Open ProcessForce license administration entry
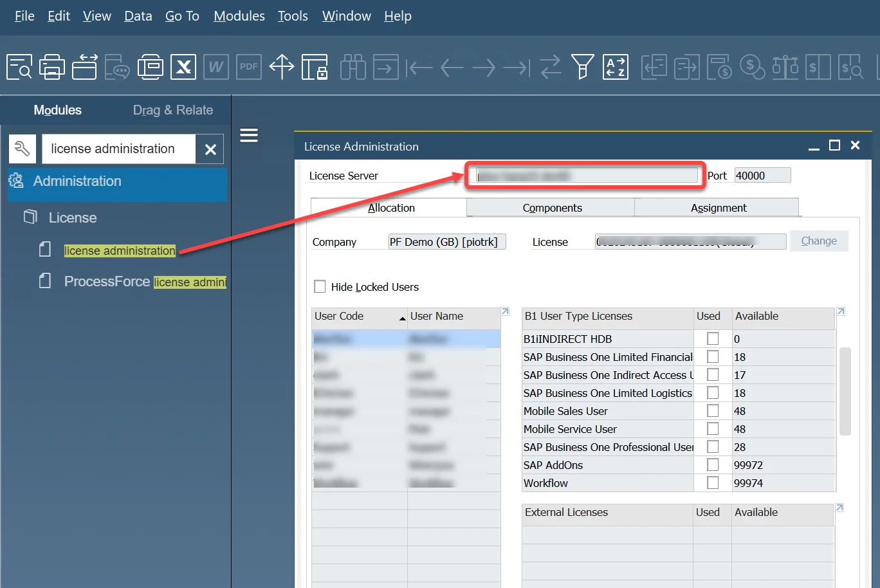The width and height of the screenshot is (880, 588). point(145,282)
